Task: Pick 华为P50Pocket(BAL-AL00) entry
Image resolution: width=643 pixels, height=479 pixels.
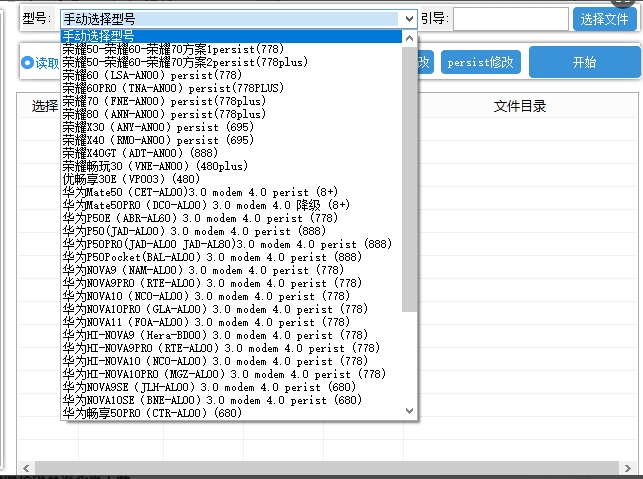Action: pyautogui.click(x=231, y=257)
